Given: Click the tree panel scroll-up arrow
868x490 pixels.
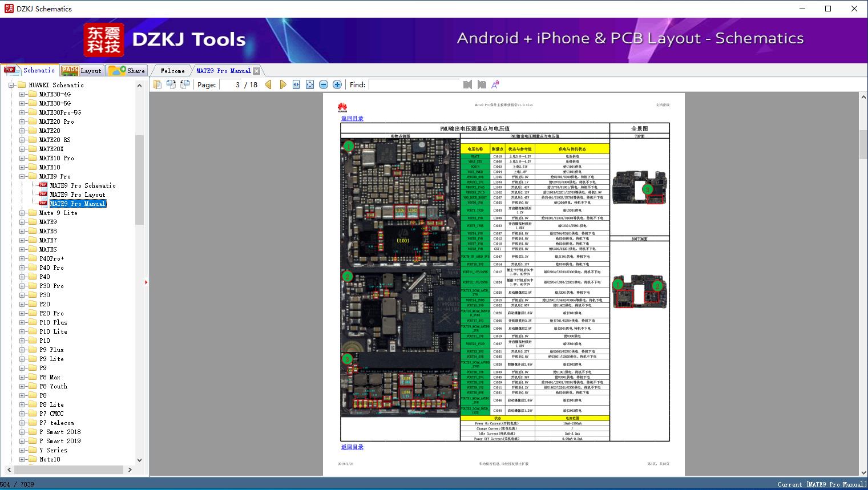Looking at the screenshot, I should point(139,85).
